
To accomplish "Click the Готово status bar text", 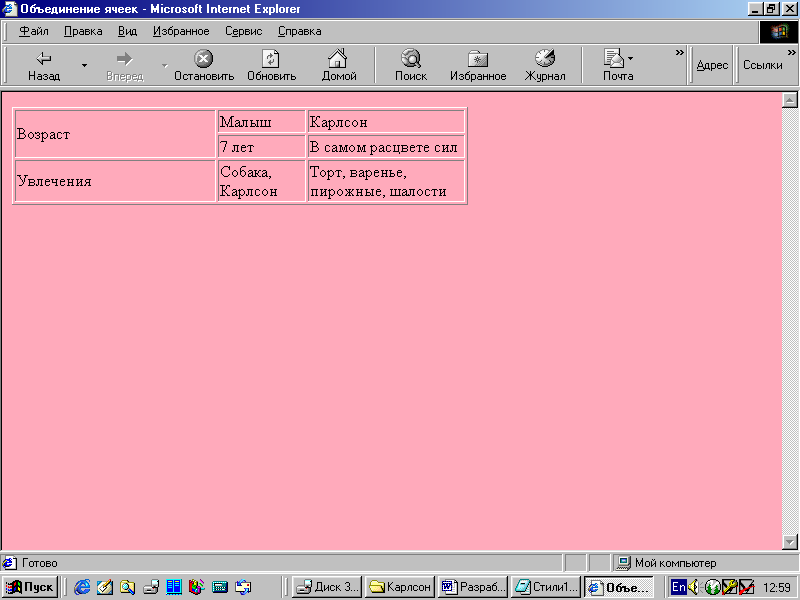I will click(x=40, y=563).
